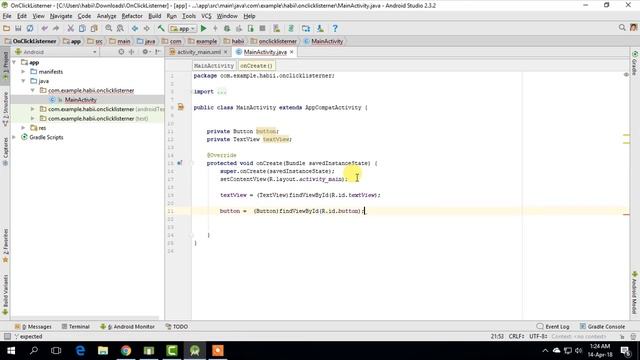The image size is (640, 360).
Task: Select MainActivity in the project tree
Action: click(x=80, y=100)
